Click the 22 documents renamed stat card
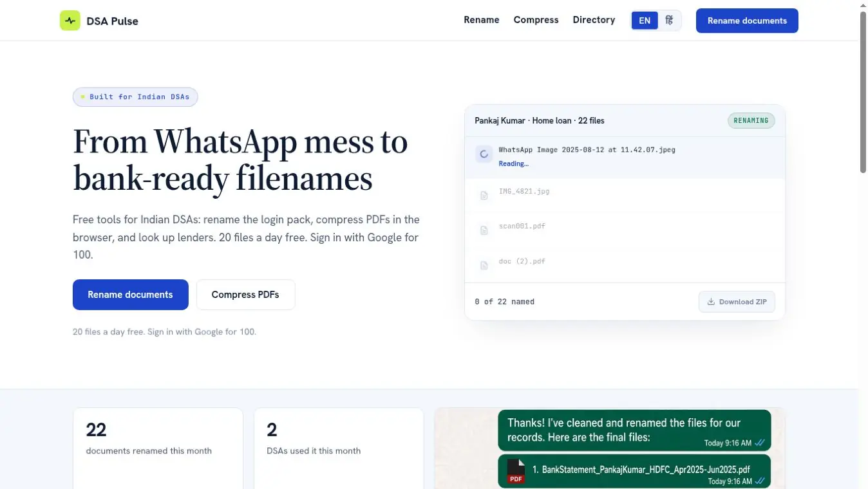 coord(158,448)
